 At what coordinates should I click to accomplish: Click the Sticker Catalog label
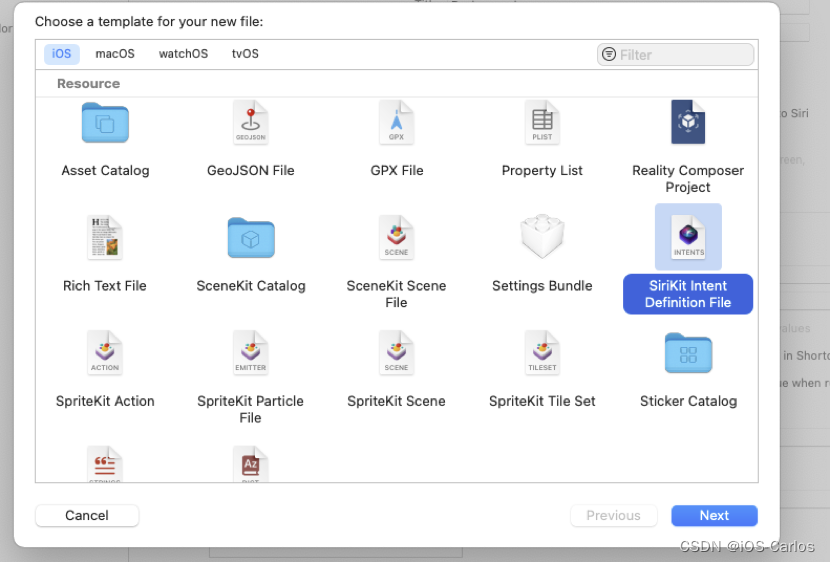tap(688, 401)
